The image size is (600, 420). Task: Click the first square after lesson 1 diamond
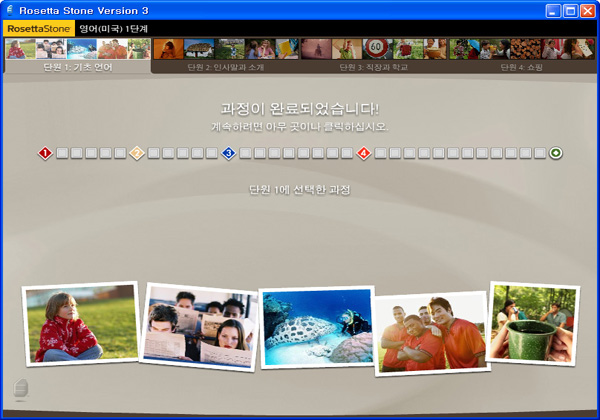(x=62, y=153)
